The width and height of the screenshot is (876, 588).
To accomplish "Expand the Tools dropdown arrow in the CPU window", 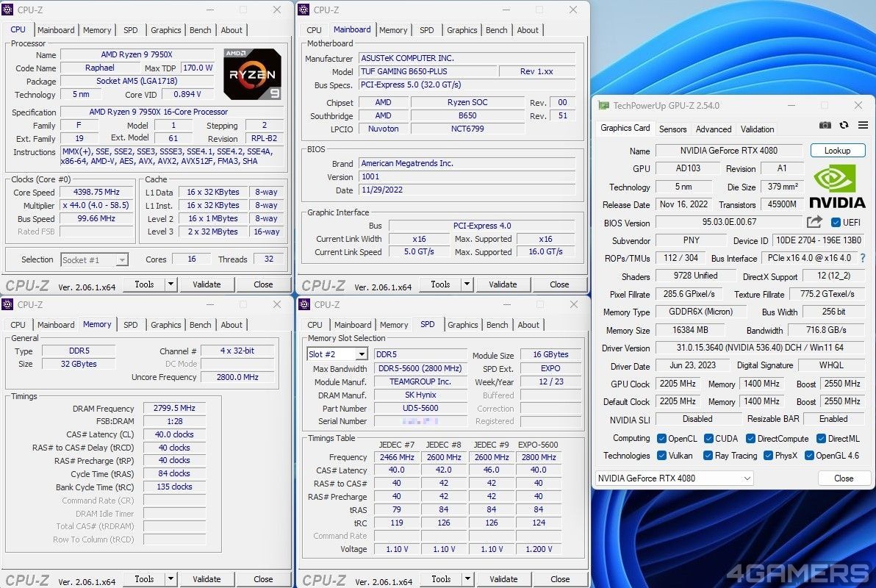I will (171, 284).
